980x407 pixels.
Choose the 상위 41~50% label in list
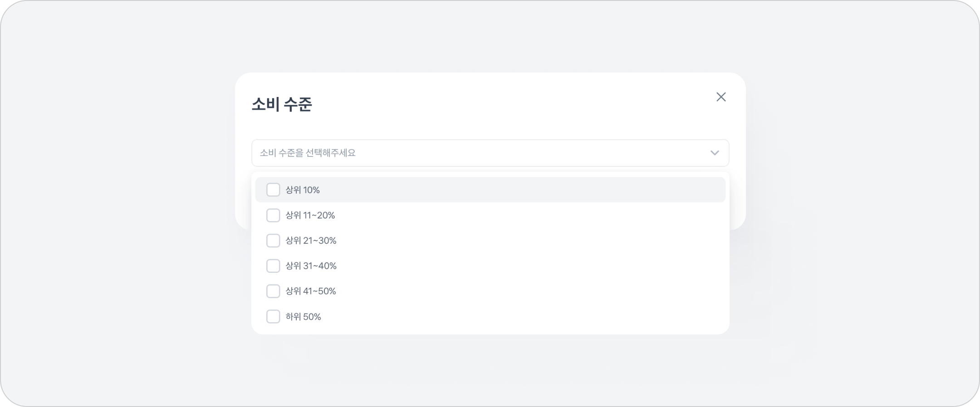[x=311, y=291]
